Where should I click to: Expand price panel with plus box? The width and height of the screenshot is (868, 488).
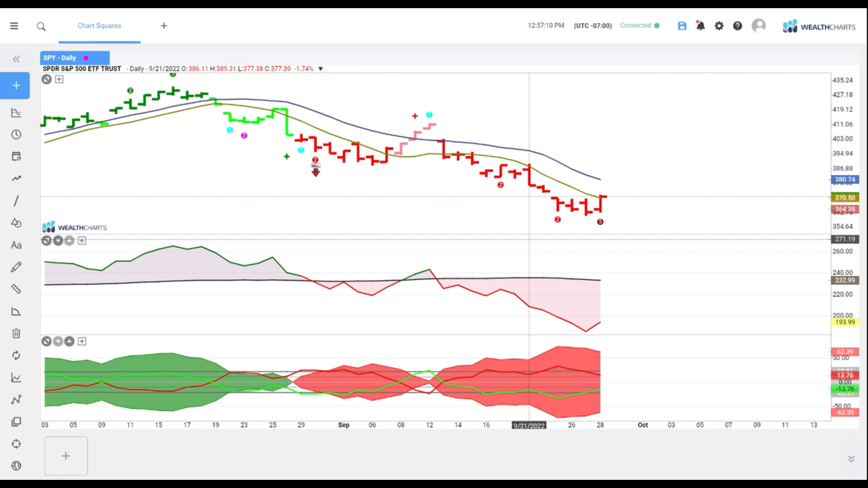[59, 80]
